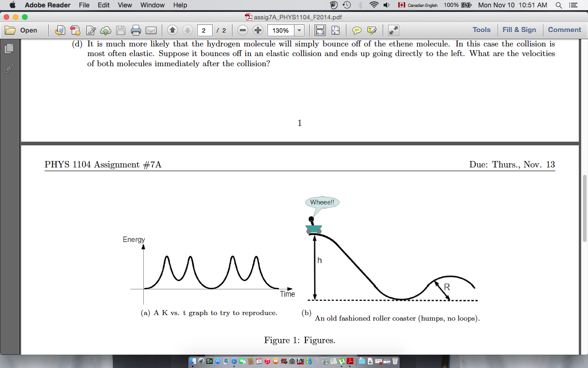Toggle fit one full page view
Screen dimensions: 588x368
coord(336,30)
